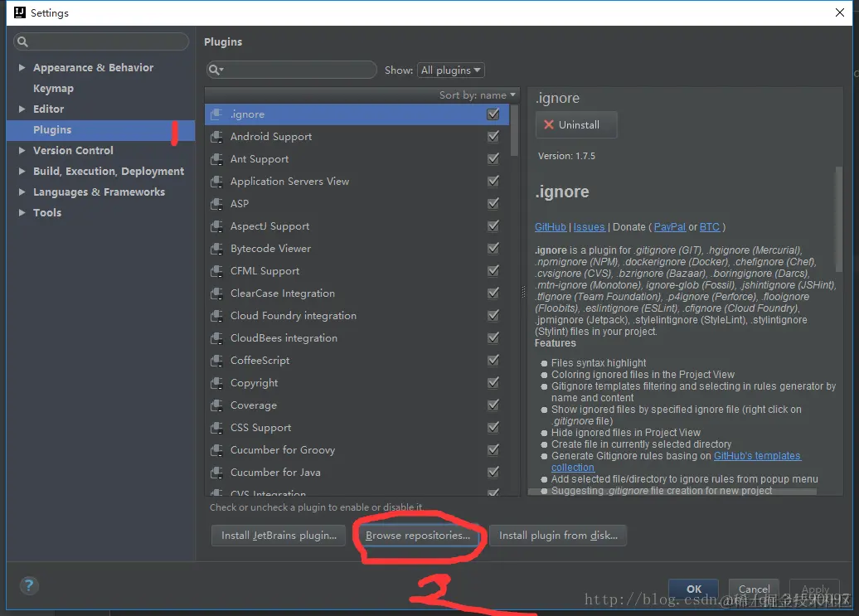Click the help question mark icon
The image size is (859, 616).
pos(29,586)
